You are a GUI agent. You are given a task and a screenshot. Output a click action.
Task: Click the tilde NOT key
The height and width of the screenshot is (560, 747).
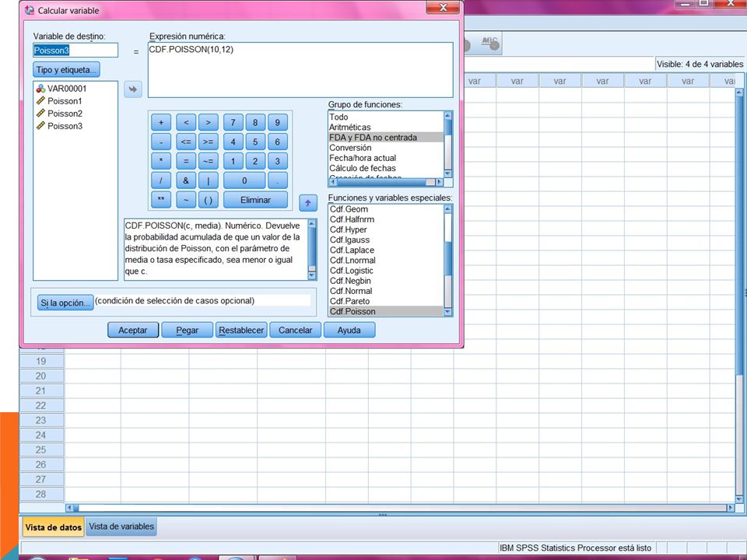pos(186,200)
